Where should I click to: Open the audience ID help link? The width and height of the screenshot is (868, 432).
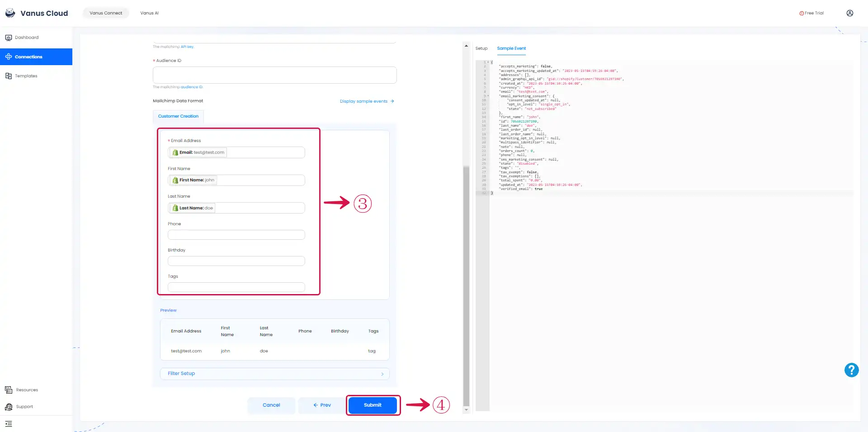pyautogui.click(x=192, y=87)
